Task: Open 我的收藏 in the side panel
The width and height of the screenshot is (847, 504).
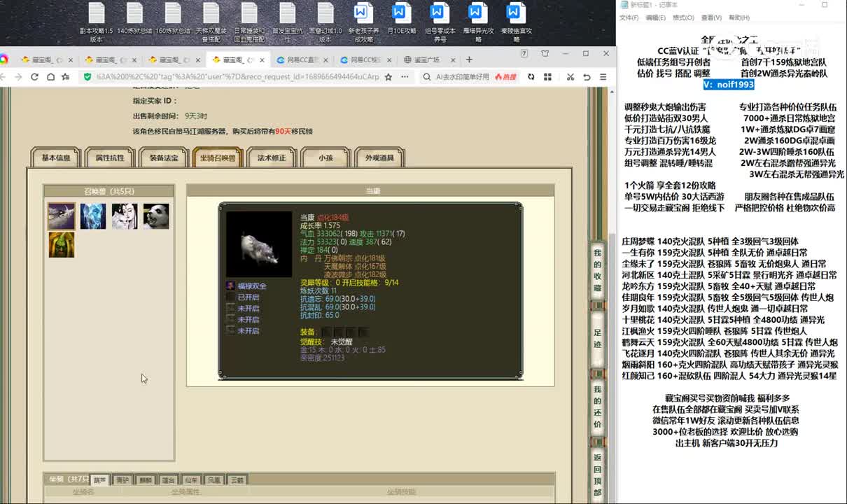Action: click(597, 270)
